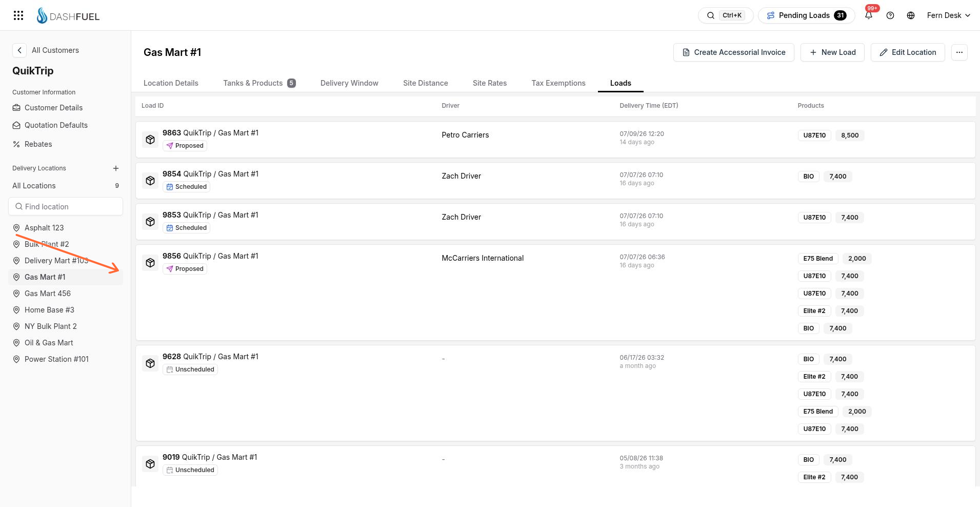
Task: Open Pending Loads list
Action: [807, 15]
